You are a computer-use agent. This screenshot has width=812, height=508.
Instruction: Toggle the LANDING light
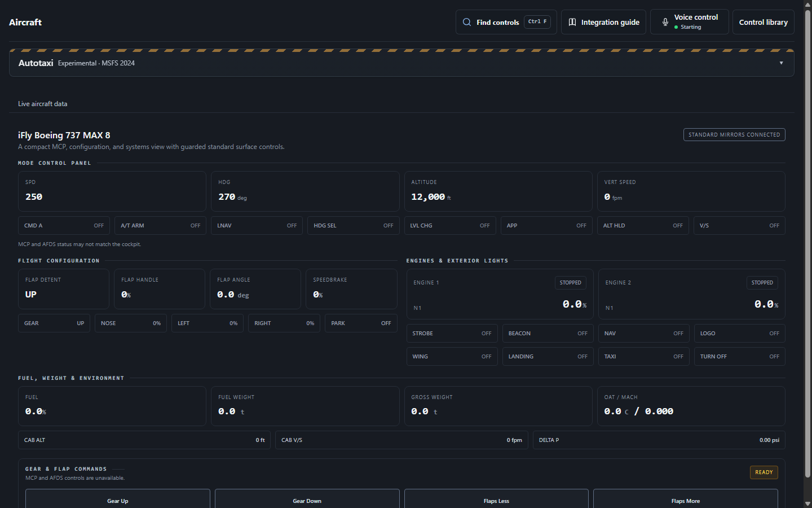coord(548,357)
